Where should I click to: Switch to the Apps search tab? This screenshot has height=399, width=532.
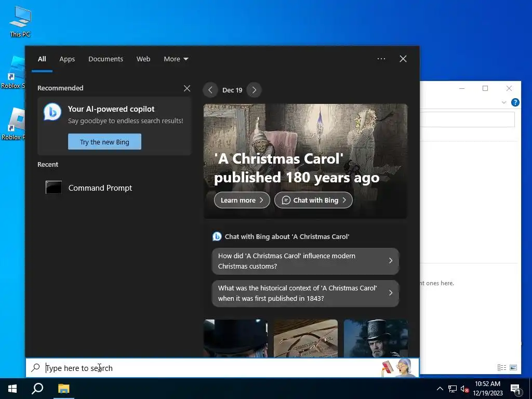coord(67,59)
